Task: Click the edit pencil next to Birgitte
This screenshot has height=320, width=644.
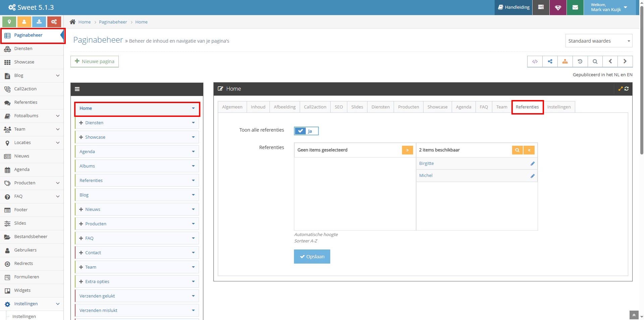Action: 532,164
